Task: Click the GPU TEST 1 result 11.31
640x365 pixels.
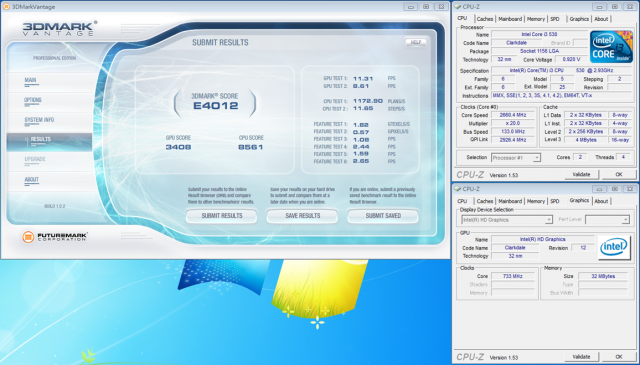Action: pos(363,78)
